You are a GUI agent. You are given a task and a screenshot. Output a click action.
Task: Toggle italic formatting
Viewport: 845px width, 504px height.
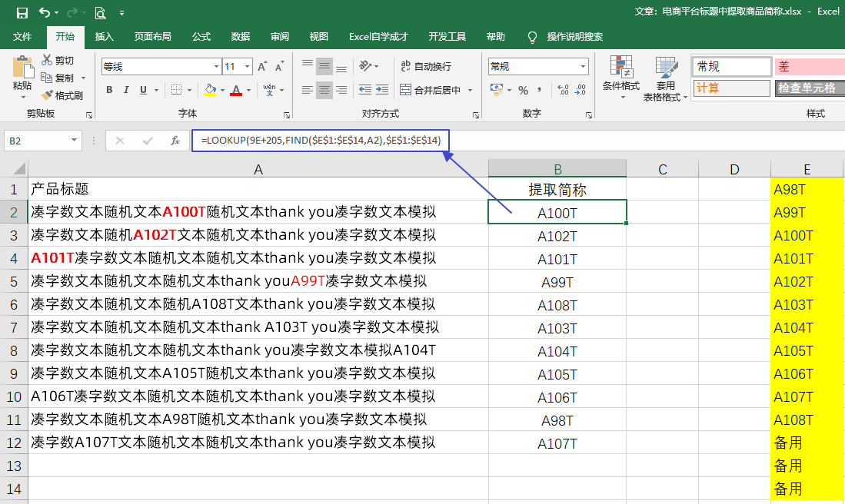click(x=126, y=90)
